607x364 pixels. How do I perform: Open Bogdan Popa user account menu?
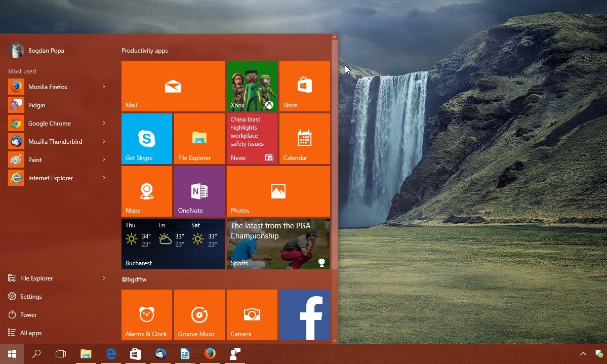tap(36, 50)
